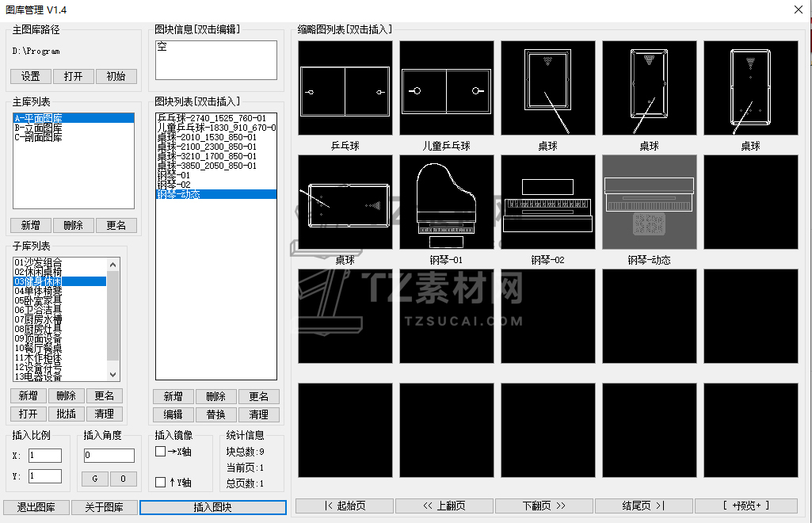Image resolution: width=812 pixels, height=523 pixels.
Task: Click the 编辑 block edit button
Action: 173,414
